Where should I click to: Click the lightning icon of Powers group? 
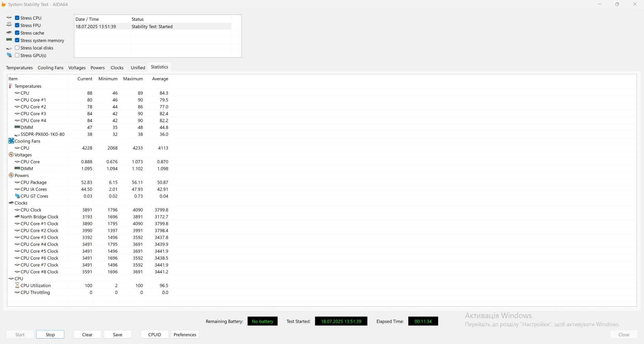pos(11,175)
